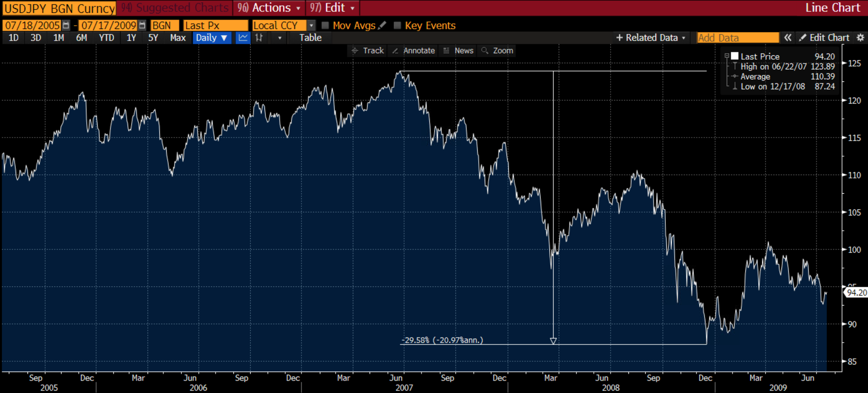Open the Local CCY currency dropdown
This screenshot has width=868, height=393.
pyautogui.click(x=311, y=26)
